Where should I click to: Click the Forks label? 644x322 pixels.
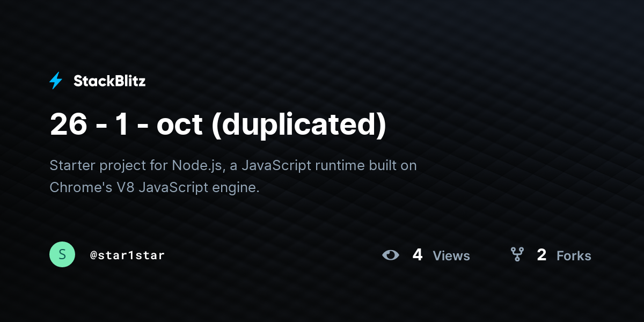point(574,256)
